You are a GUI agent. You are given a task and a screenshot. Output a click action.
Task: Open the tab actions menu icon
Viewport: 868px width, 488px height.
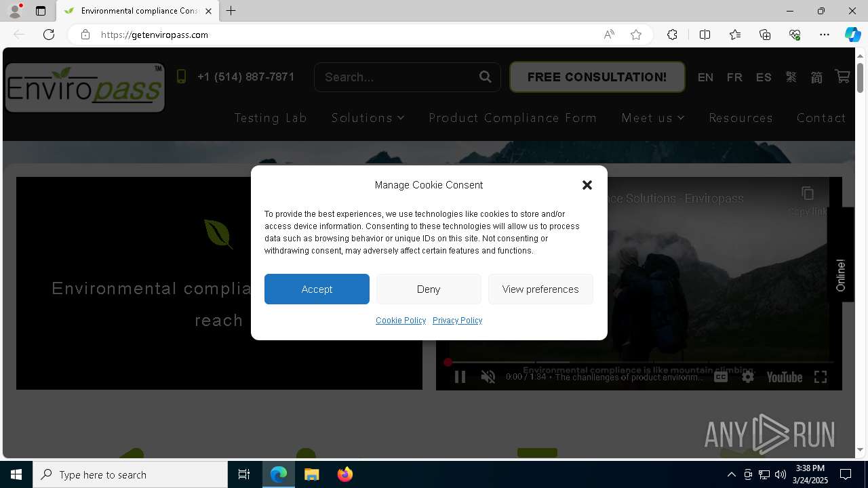tap(41, 11)
